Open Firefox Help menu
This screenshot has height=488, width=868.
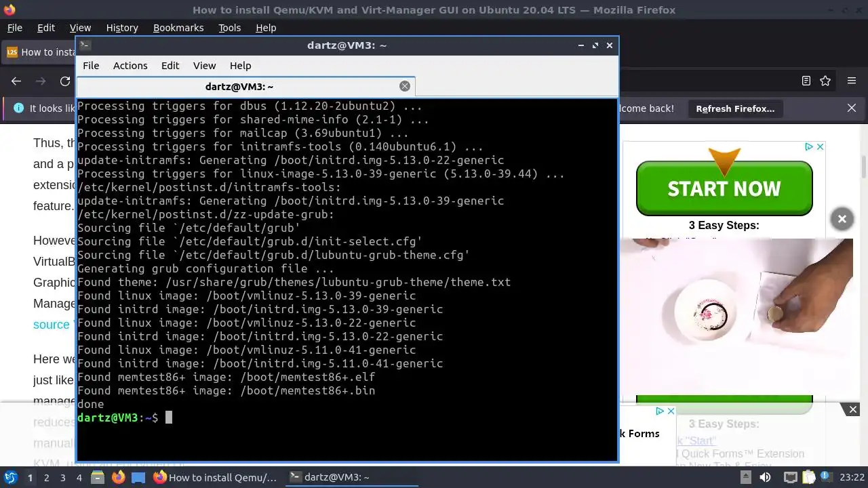(266, 28)
